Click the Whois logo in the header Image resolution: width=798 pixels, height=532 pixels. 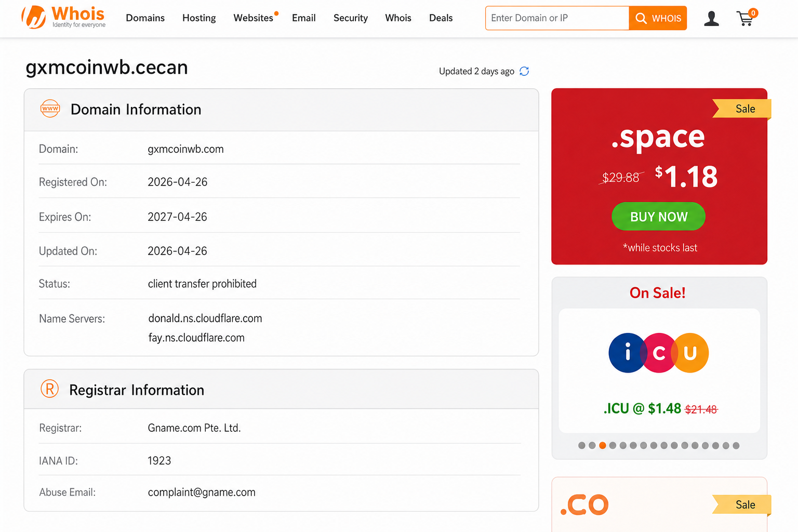coord(63,18)
